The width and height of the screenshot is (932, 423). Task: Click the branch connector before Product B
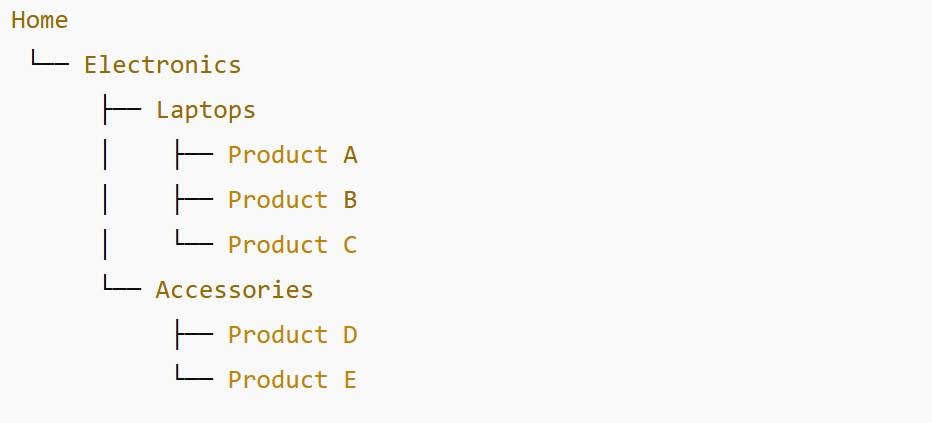coord(192,200)
